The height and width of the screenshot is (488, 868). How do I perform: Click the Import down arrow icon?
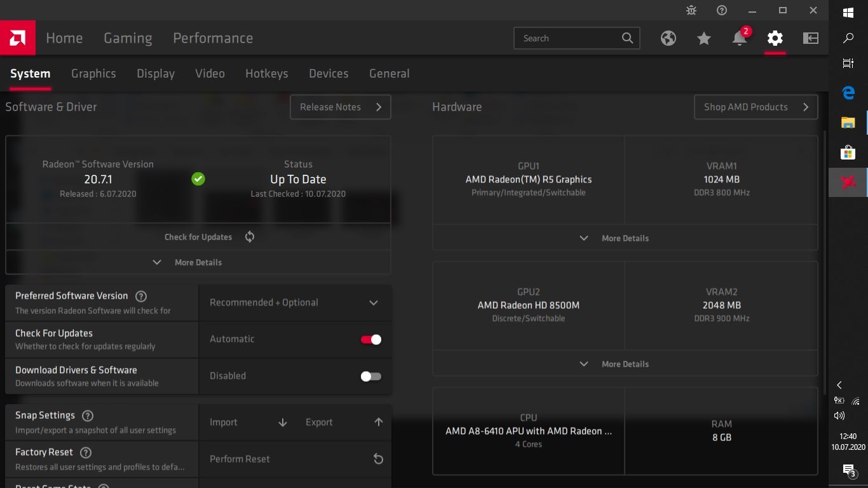tap(283, 422)
